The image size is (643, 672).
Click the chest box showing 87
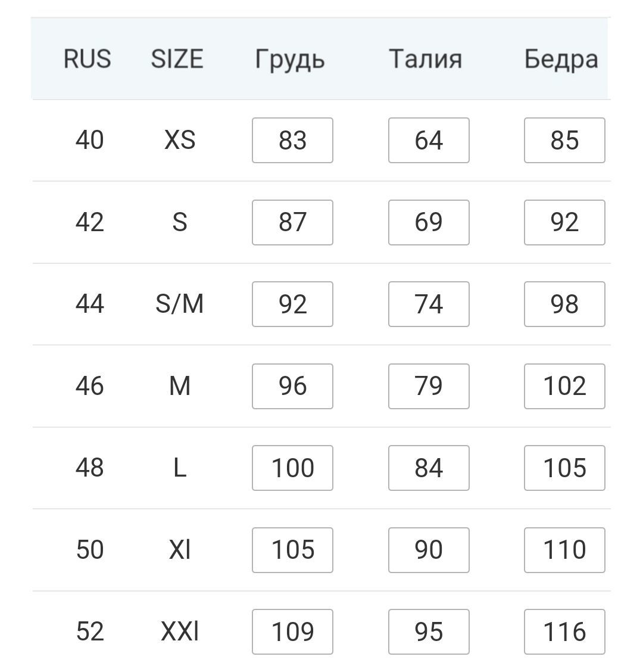coord(292,222)
